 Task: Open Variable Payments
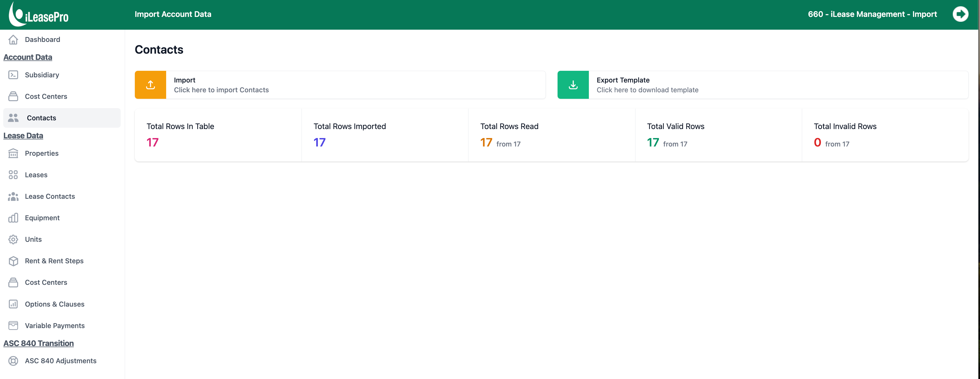(62, 326)
